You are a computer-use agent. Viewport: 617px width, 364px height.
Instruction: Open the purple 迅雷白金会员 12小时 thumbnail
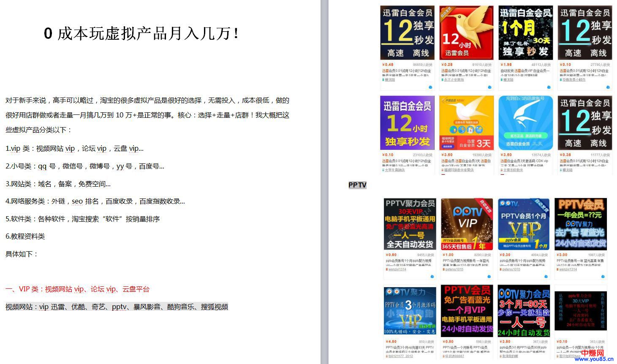click(x=408, y=123)
